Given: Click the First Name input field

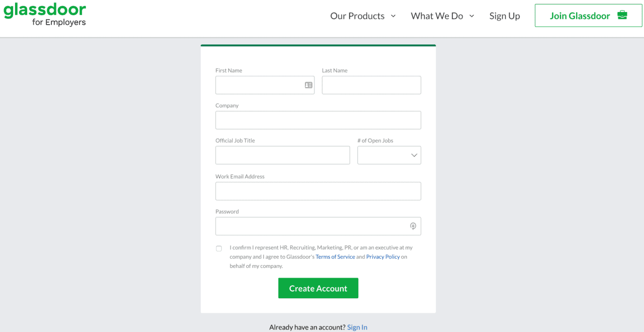Looking at the screenshot, I should tap(262, 85).
